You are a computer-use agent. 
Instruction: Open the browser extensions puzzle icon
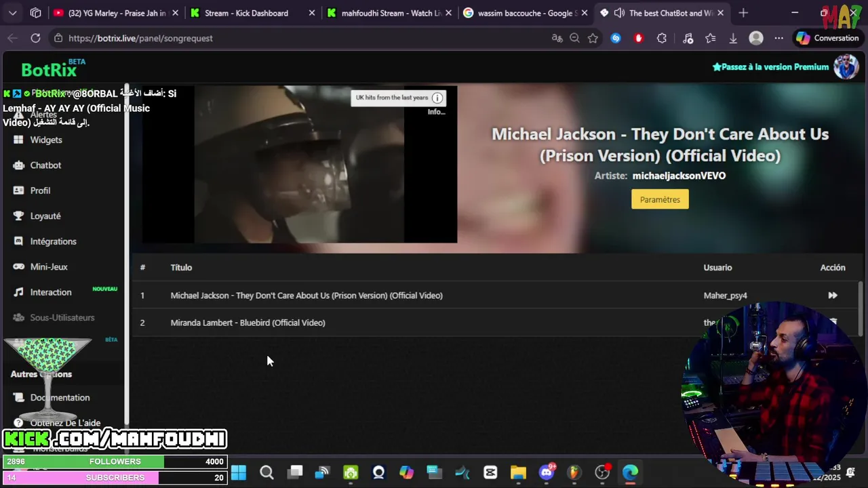(x=662, y=38)
